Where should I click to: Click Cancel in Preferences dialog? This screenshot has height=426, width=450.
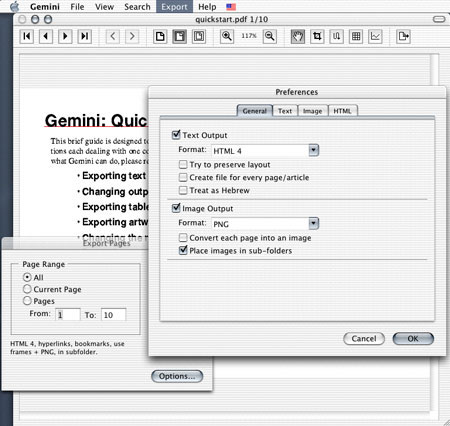click(x=364, y=339)
